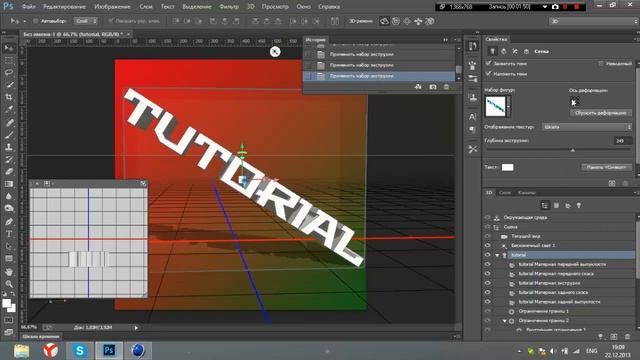
Task: Toggle visibility of Текущий вид
Action: pyautogui.click(x=487, y=236)
